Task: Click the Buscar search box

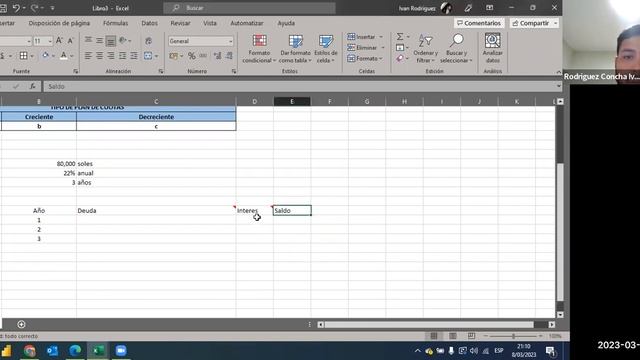Action: (249, 8)
